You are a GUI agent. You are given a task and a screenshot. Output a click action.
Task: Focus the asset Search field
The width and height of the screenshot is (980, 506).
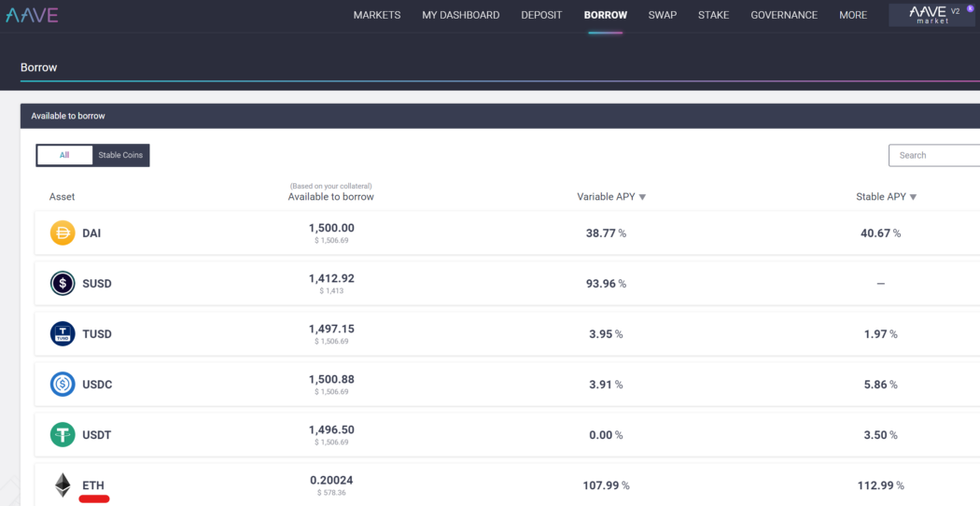click(934, 155)
